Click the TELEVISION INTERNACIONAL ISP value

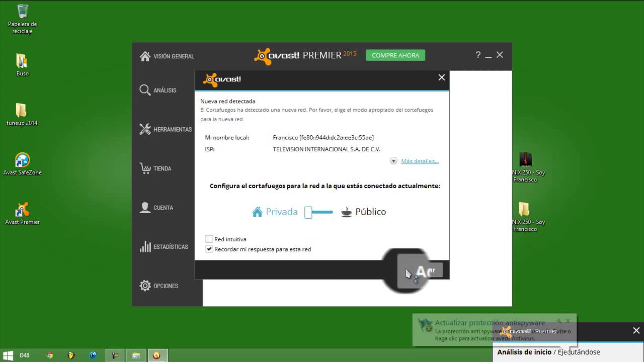pos(327,149)
